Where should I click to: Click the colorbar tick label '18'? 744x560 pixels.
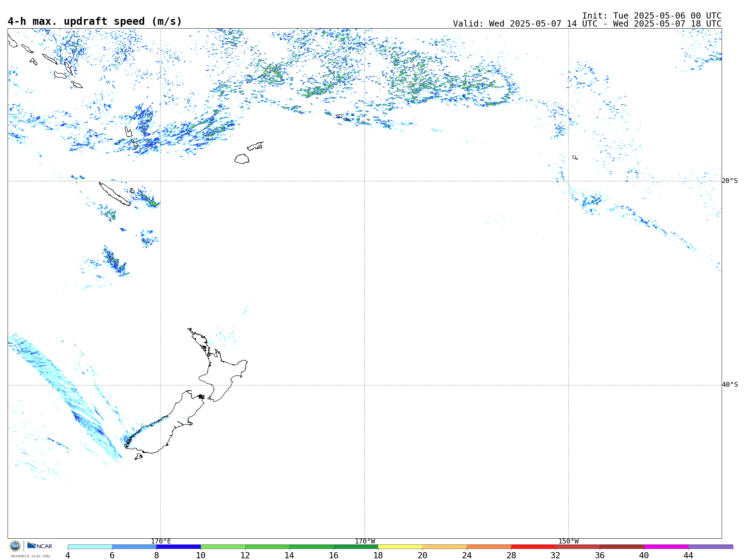[x=378, y=556]
